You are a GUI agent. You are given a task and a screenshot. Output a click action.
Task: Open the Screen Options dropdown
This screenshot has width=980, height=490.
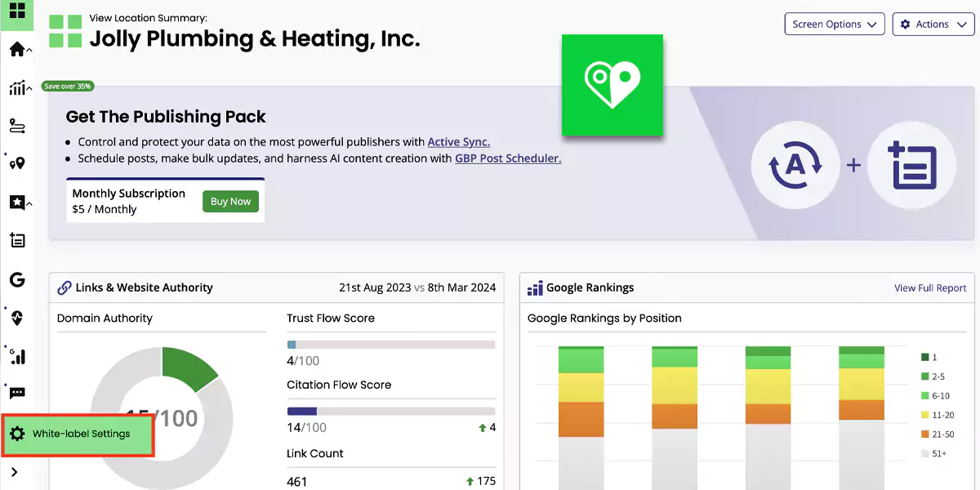click(x=835, y=24)
